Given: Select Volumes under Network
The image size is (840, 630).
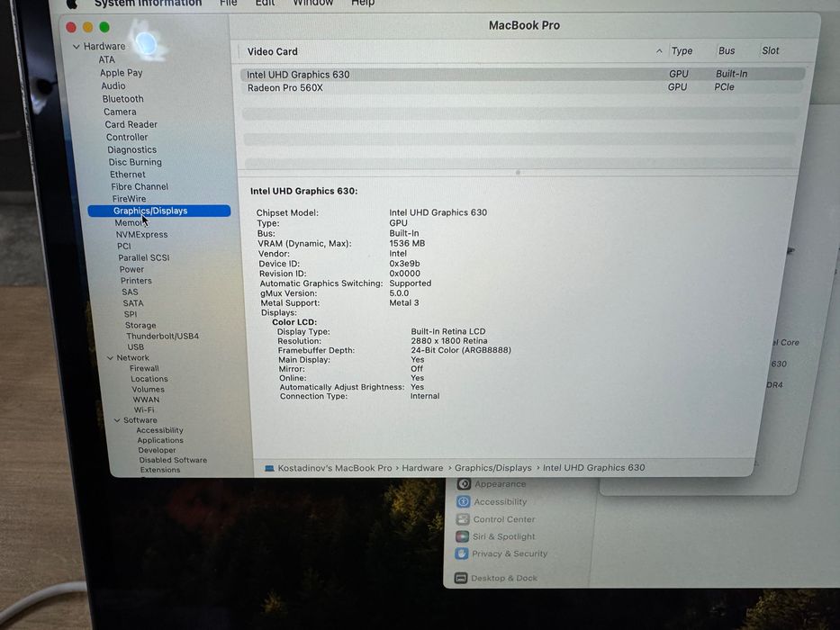Looking at the screenshot, I should pyautogui.click(x=148, y=390).
